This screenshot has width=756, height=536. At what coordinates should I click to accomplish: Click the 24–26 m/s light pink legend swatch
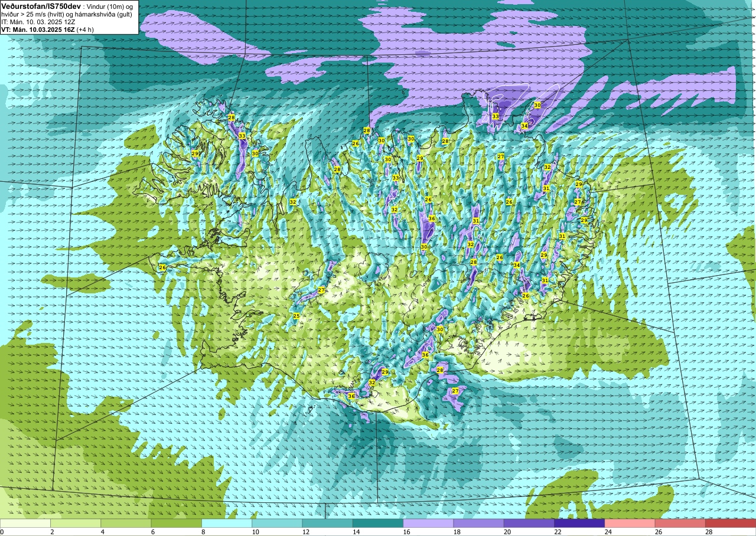pyautogui.click(x=630, y=523)
